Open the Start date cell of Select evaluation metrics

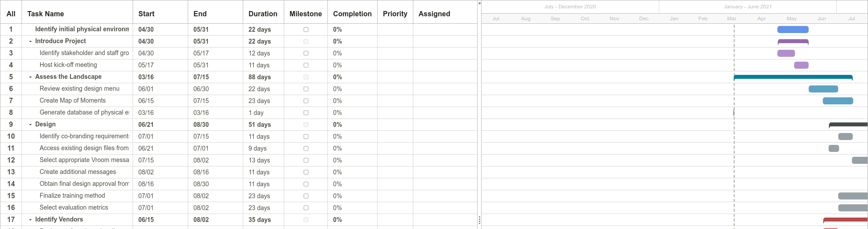tap(160, 208)
